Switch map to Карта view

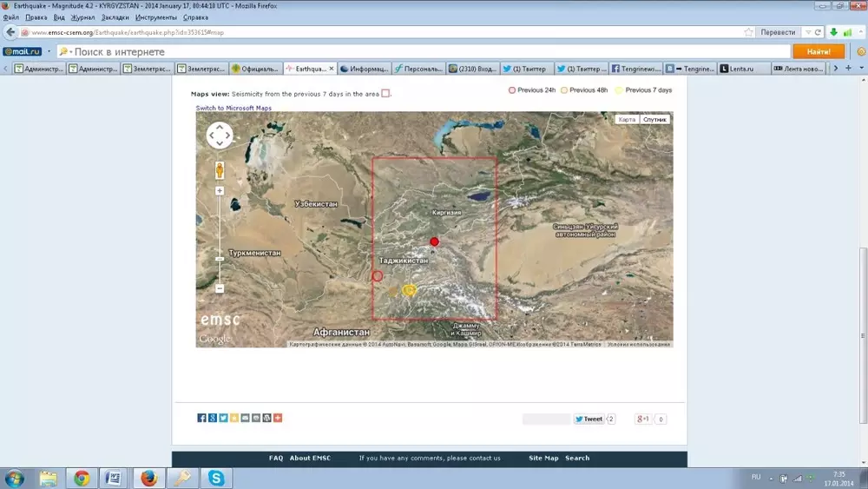click(x=627, y=119)
